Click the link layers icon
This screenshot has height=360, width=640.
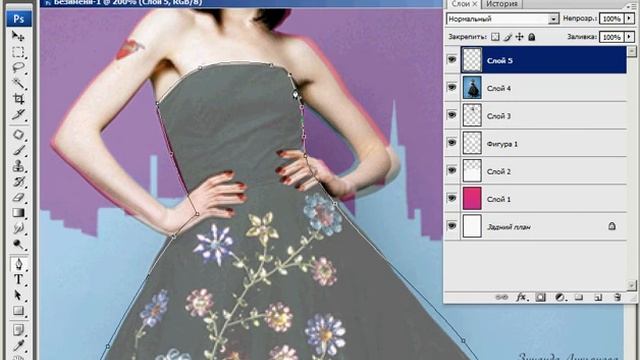[501, 297]
